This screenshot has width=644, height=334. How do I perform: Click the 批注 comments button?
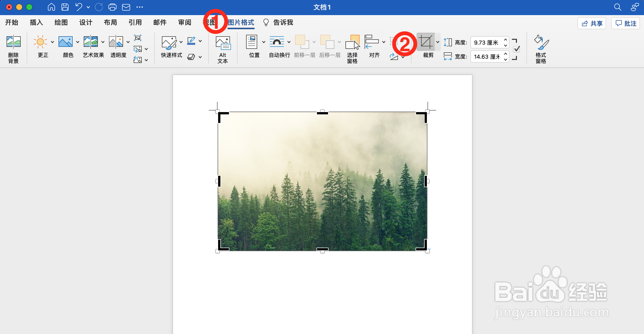[x=626, y=23]
